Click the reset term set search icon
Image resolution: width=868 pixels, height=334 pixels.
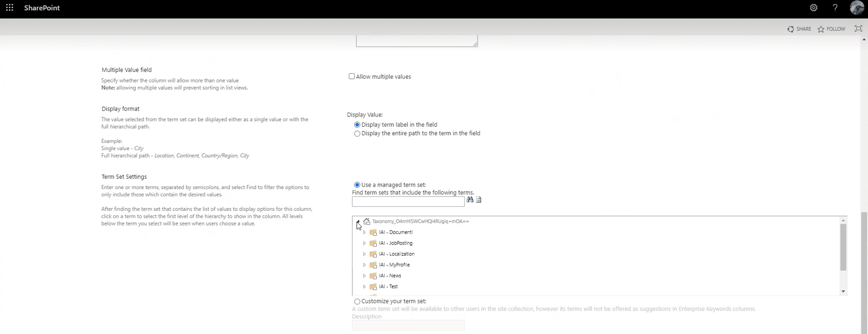[479, 199]
